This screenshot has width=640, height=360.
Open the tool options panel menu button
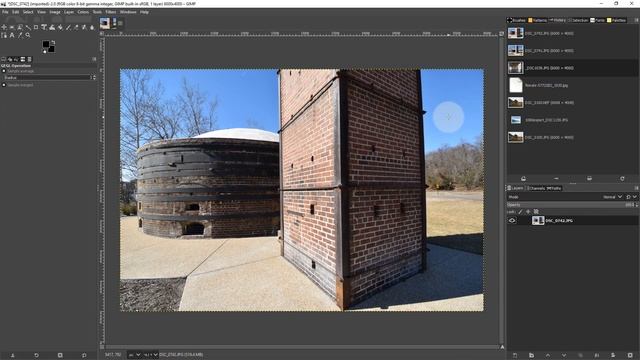[94, 59]
